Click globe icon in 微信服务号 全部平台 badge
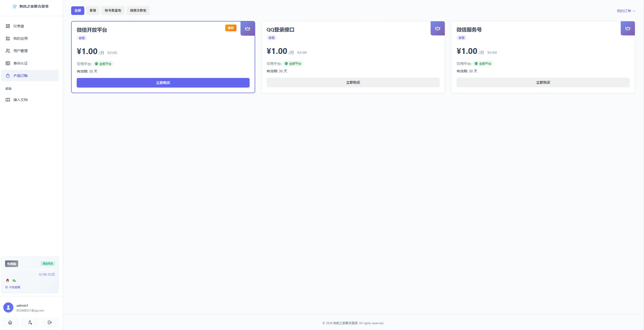Viewport: 644px width, 330px height. coord(476,64)
